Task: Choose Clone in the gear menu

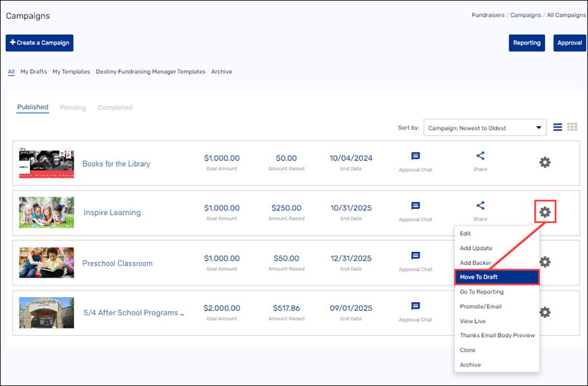Action: coord(468,350)
